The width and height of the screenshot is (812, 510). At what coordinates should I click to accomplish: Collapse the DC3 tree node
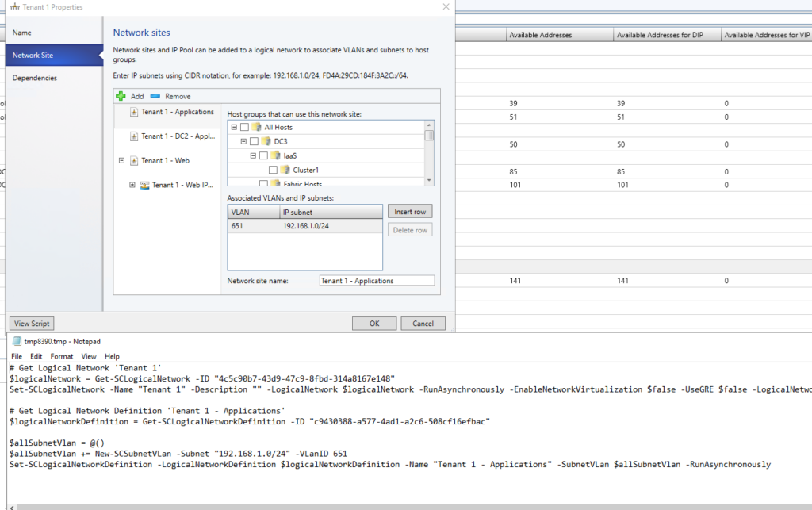click(243, 141)
